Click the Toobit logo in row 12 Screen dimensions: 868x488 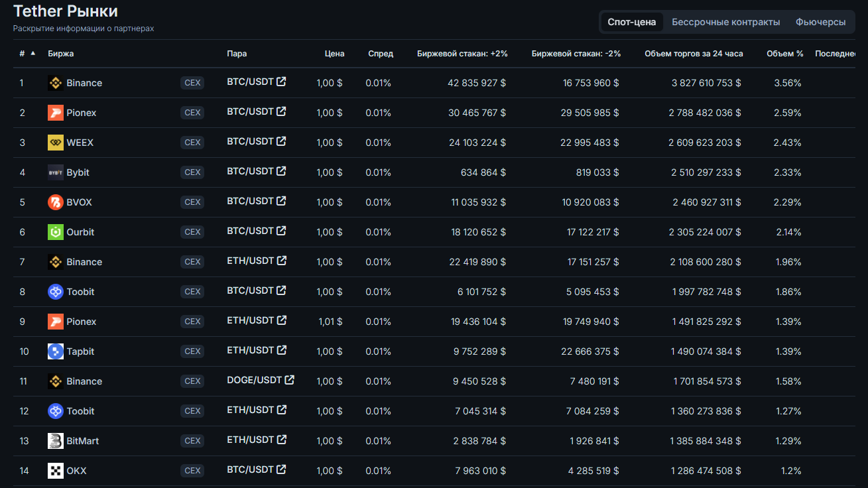56,411
